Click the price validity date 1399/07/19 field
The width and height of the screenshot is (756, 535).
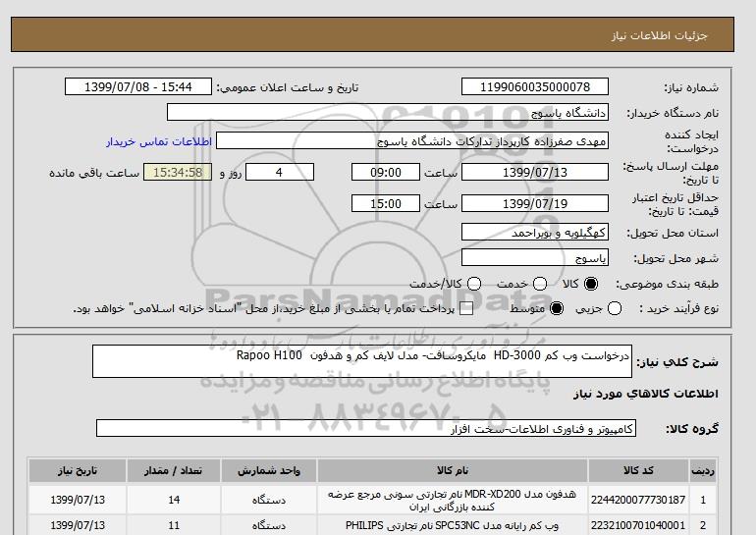point(535,203)
